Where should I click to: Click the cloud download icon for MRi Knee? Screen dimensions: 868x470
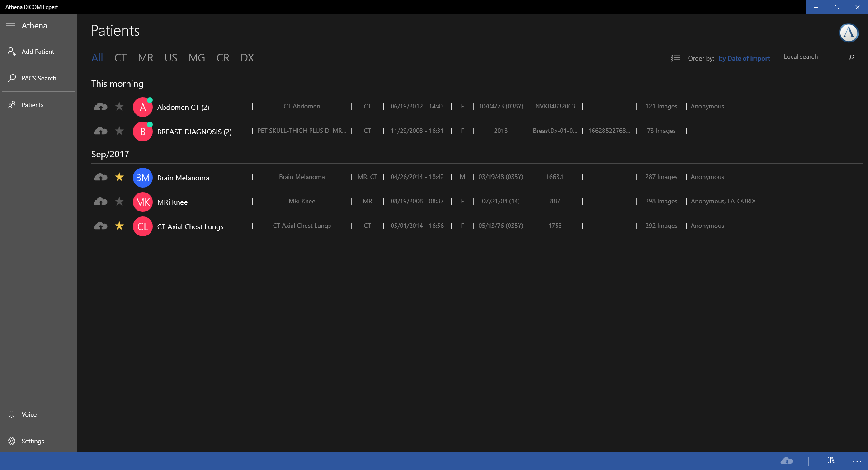tap(100, 202)
